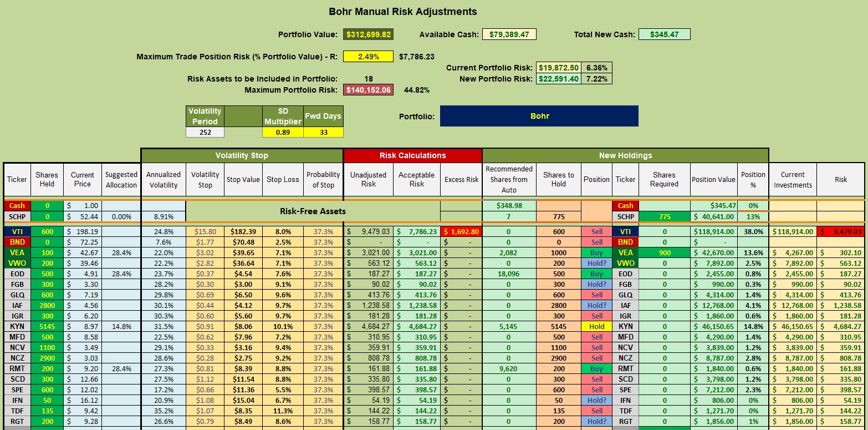This screenshot has width=868, height=430.
Task: Click the RMT Buy position cell
Action: tap(596, 368)
